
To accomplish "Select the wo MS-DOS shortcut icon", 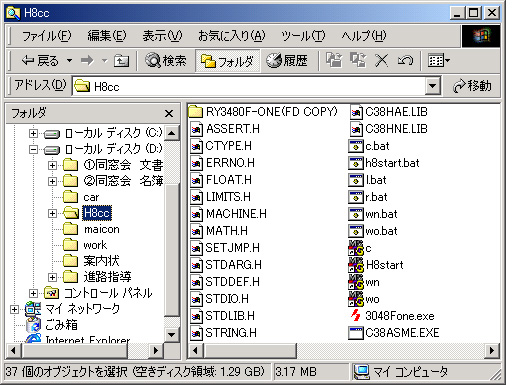I will tap(356, 299).
